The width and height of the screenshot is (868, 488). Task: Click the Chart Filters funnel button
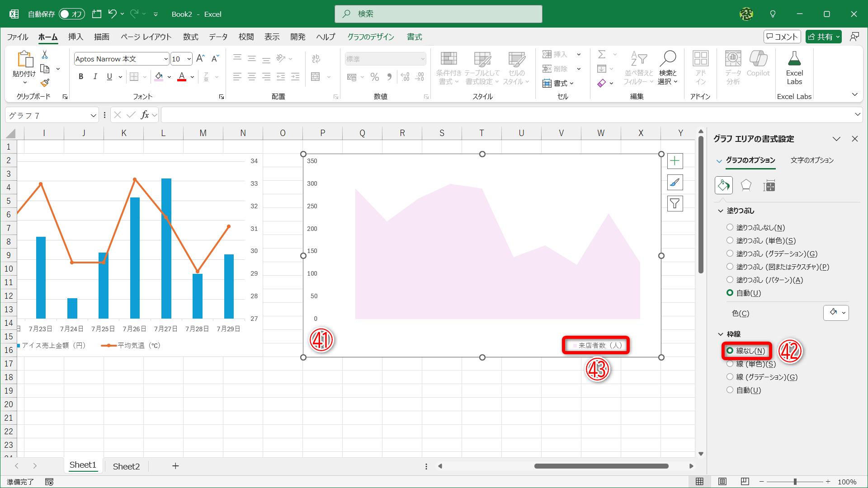click(x=675, y=204)
